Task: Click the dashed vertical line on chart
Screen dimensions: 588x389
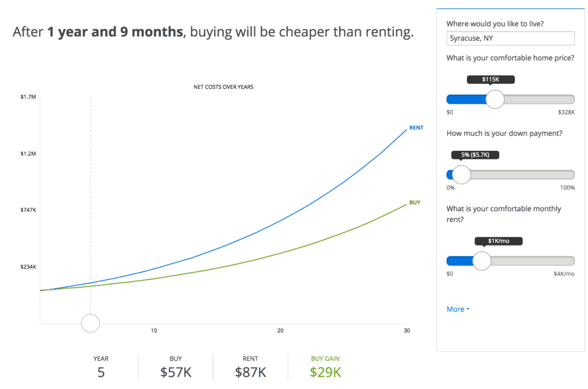Action: click(91, 201)
